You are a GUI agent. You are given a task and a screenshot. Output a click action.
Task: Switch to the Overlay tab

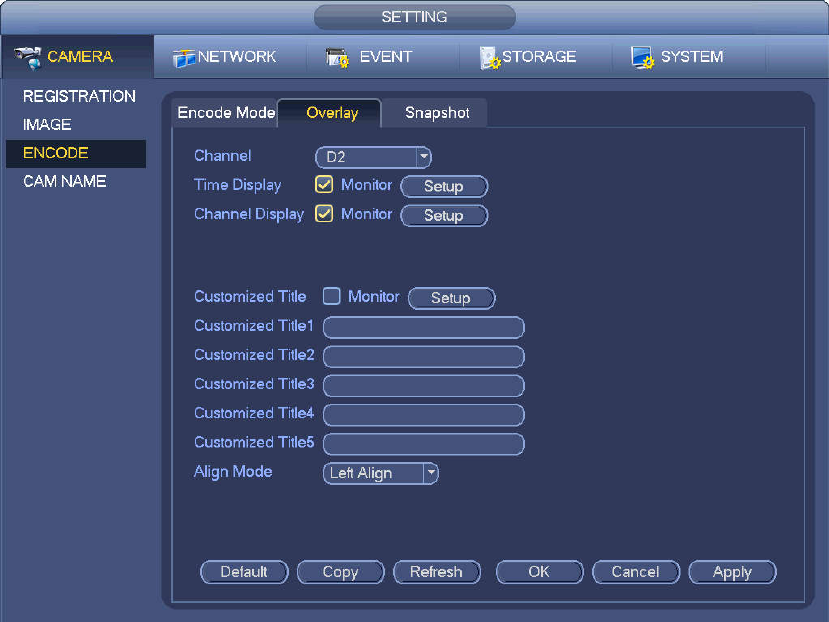pyautogui.click(x=329, y=113)
